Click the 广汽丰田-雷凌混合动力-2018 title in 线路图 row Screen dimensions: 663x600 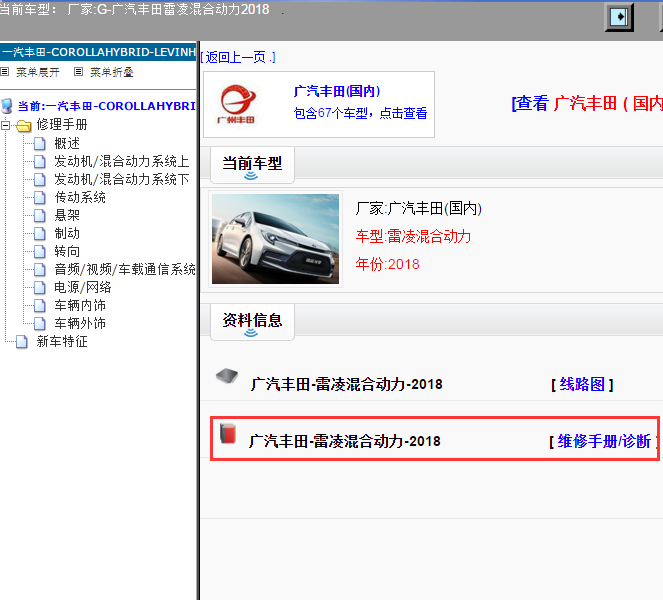[x=346, y=384]
